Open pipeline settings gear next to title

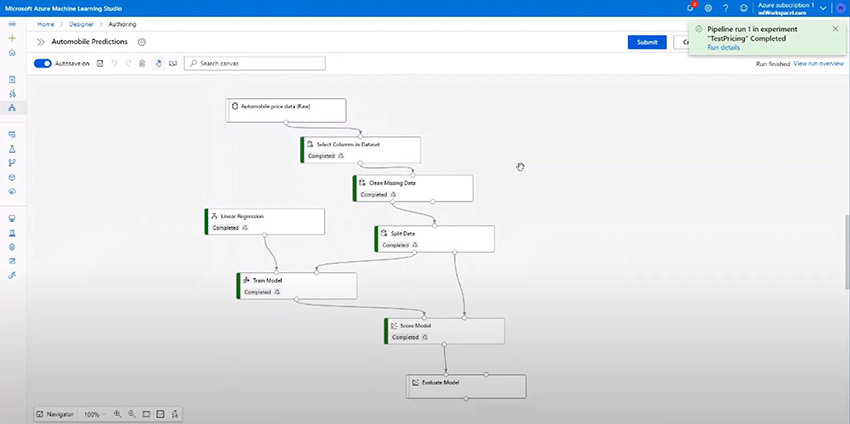click(141, 42)
